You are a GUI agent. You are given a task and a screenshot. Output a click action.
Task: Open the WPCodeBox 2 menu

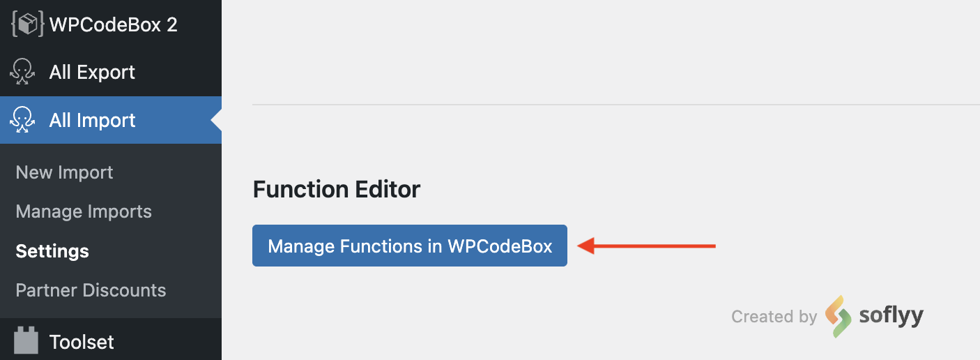point(111,24)
